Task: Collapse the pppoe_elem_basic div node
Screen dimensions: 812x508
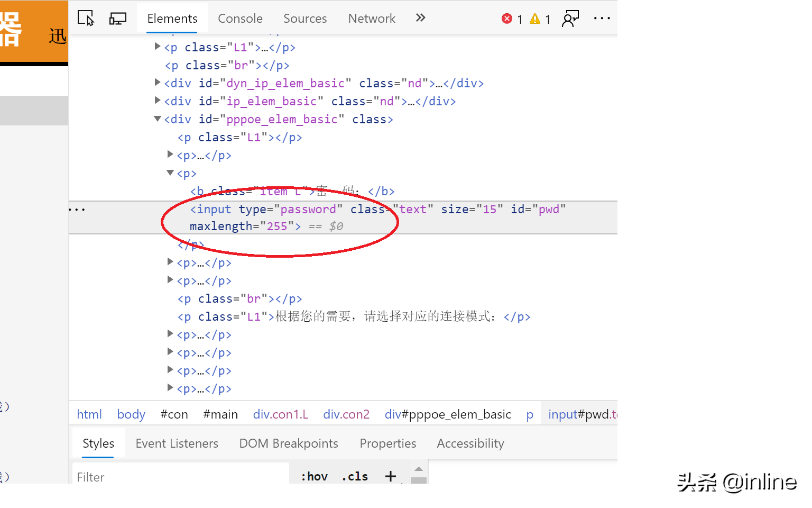Action: coord(157,119)
